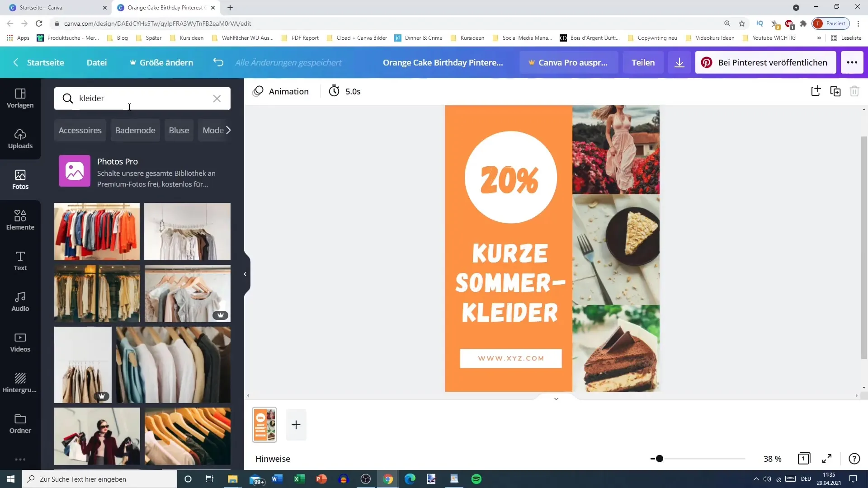Collapse the left sidebar panel

pos(245,273)
